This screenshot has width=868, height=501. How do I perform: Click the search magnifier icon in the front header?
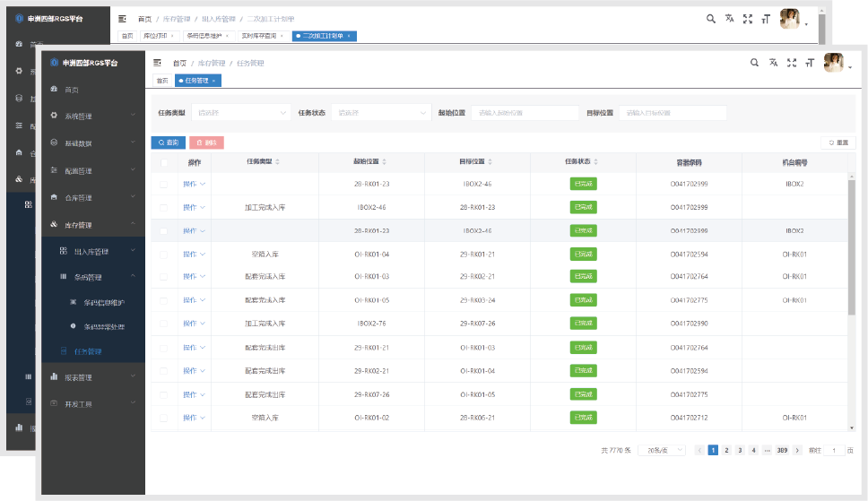tap(754, 63)
